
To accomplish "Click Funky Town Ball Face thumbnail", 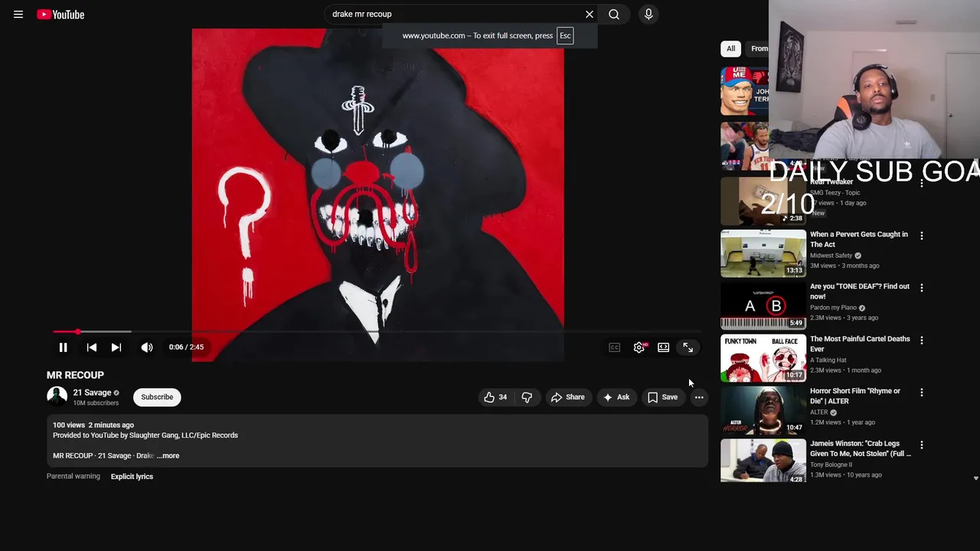I will point(763,357).
